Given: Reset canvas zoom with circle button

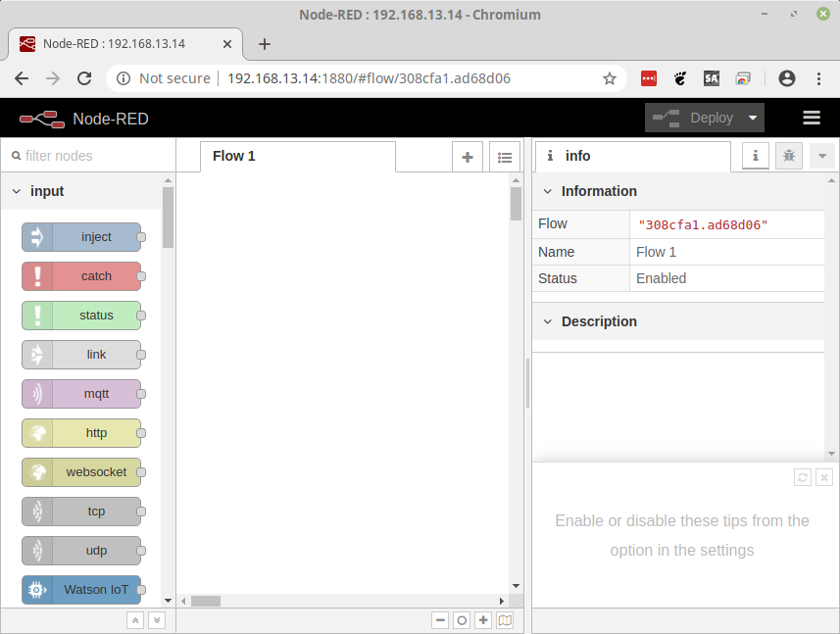Looking at the screenshot, I should [x=462, y=620].
